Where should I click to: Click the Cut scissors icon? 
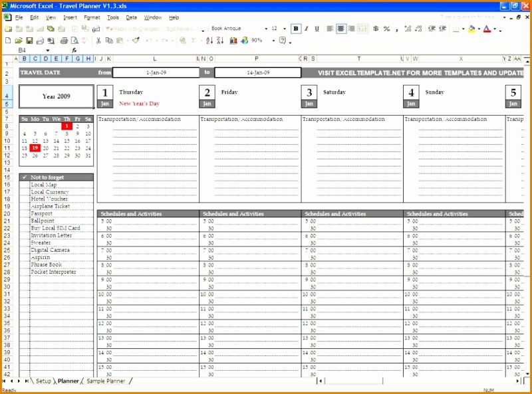pos(98,41)
